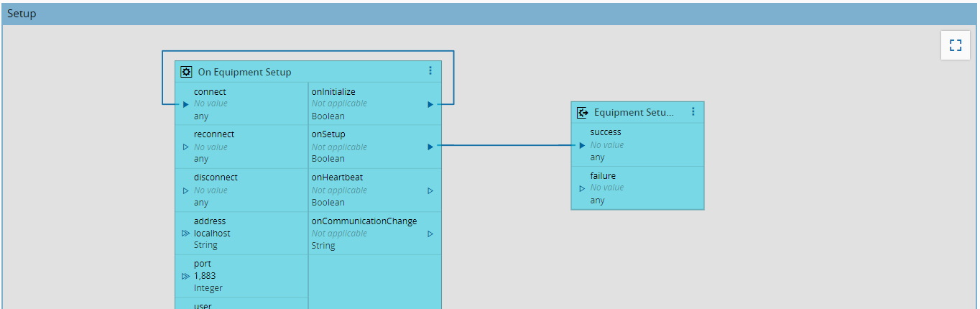Select the port value 1,883
980x309 pixels.
tap(205, 276)
